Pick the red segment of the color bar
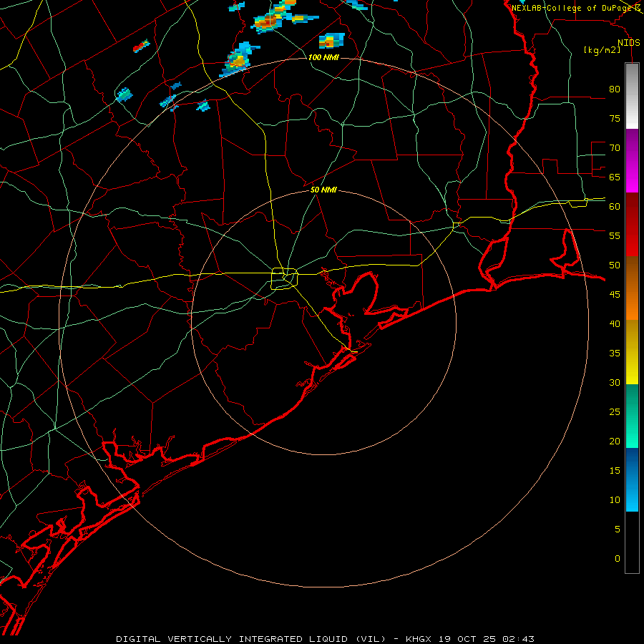 pyautogui.click(x=632, y=224)
